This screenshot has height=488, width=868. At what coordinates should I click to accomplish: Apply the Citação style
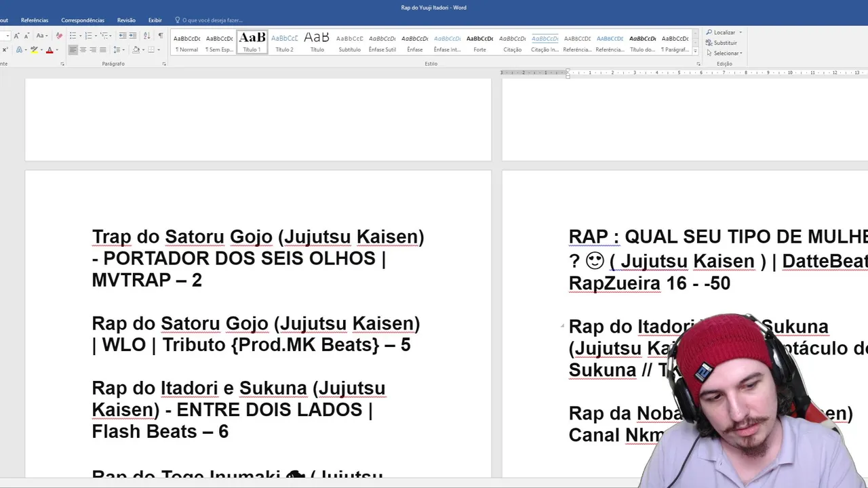[512, 43]
